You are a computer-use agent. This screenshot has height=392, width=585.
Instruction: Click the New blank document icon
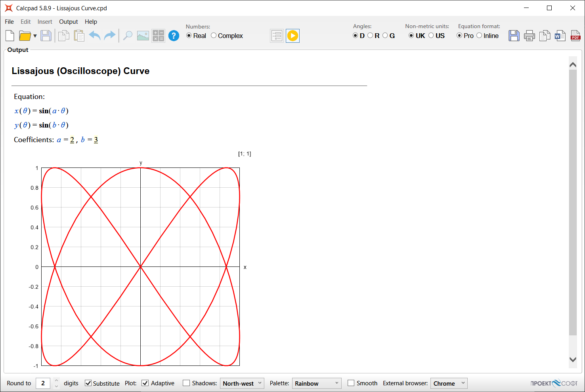tap(10, 36)
